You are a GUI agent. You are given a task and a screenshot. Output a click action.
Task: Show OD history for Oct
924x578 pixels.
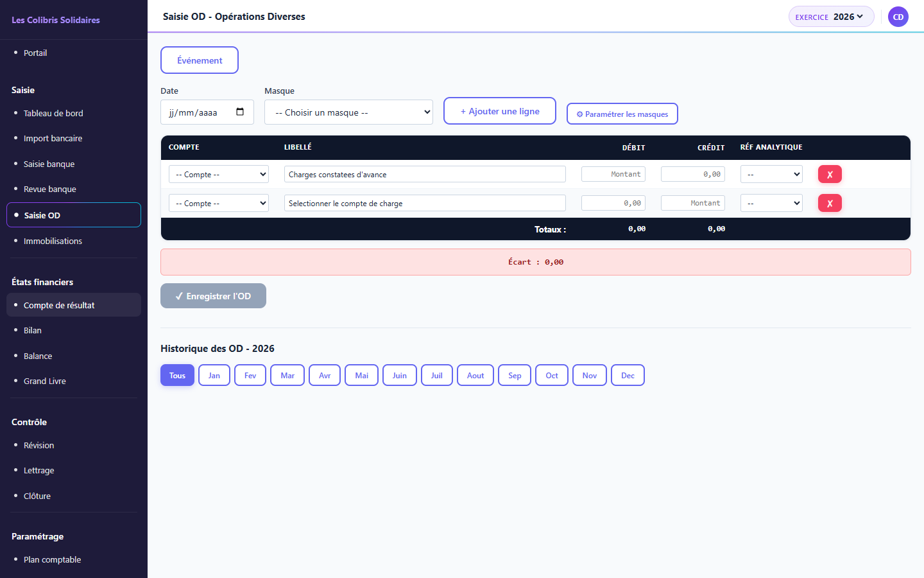coord(552,375)
